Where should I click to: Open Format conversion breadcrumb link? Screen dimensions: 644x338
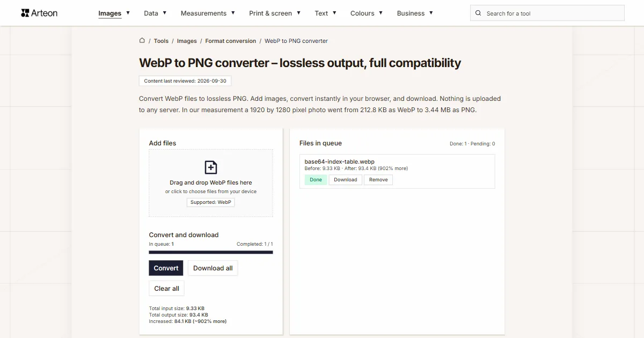click(x=231, y=41)
